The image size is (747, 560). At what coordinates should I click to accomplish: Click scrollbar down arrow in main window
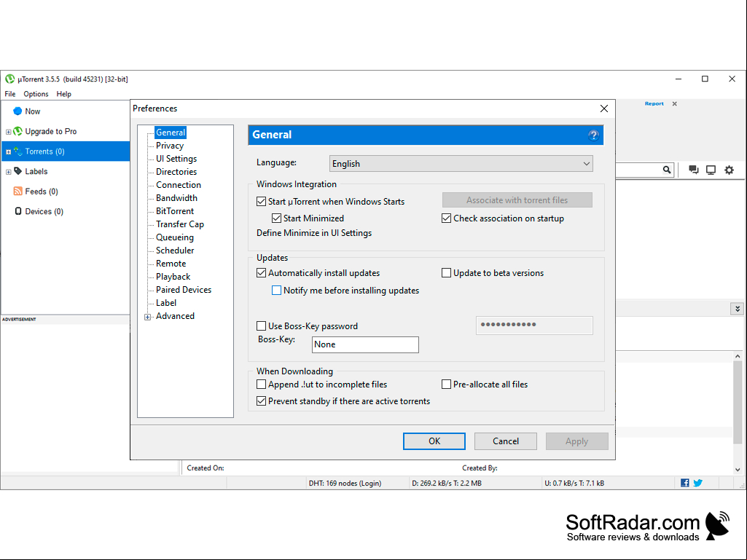[x=738, y=470]
